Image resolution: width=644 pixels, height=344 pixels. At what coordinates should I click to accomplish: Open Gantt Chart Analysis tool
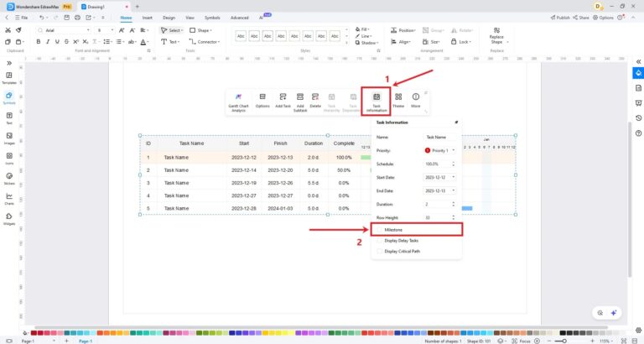[238, 102]
